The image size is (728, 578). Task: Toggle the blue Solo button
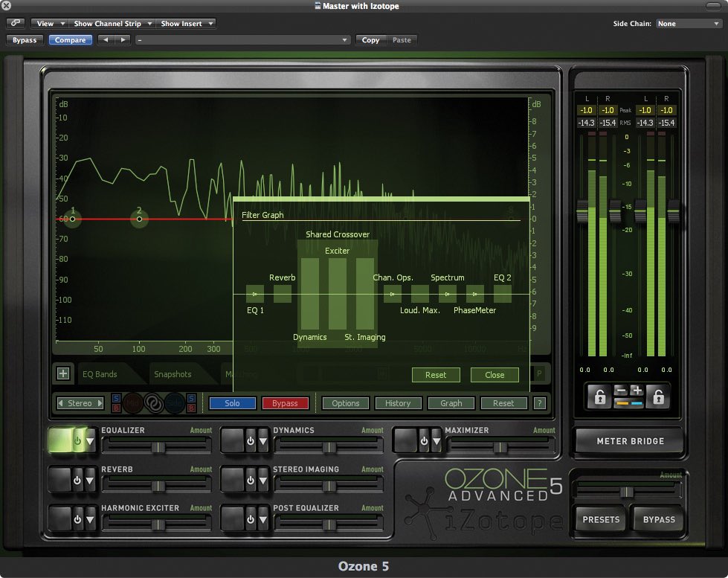tap(232, 403)
